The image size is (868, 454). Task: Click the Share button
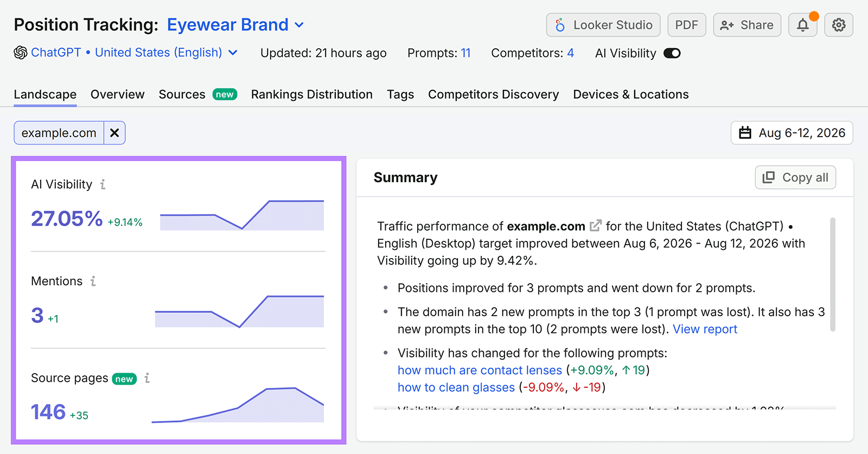coord(747,25)
